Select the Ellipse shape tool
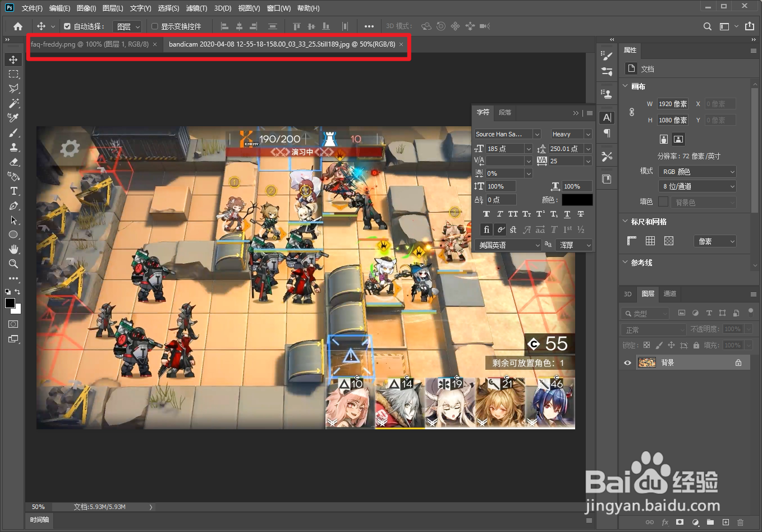The height and width of the screenshot is (532, 762). coord(13,235)
